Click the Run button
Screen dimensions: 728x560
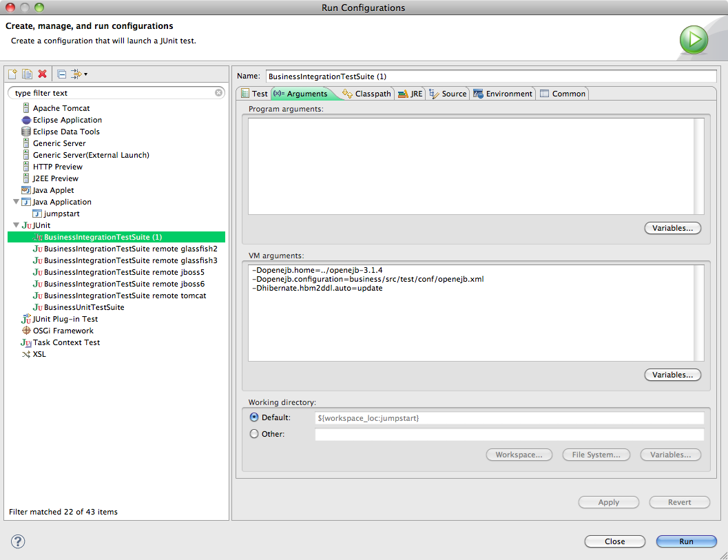686,541
